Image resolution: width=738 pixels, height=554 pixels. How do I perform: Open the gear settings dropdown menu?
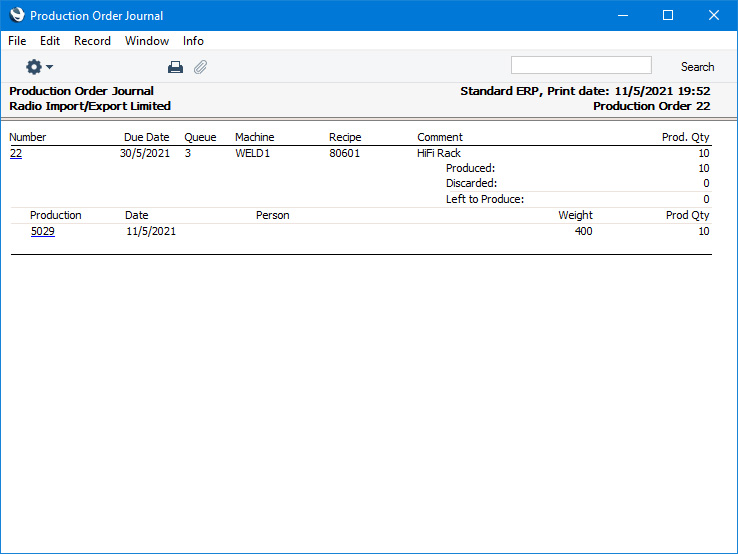point(39,67)
